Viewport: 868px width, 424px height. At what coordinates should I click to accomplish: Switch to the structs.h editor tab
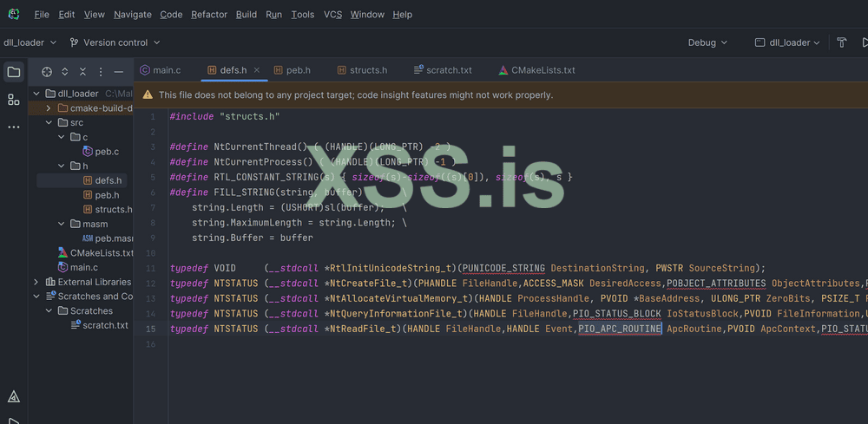point(361,70)
